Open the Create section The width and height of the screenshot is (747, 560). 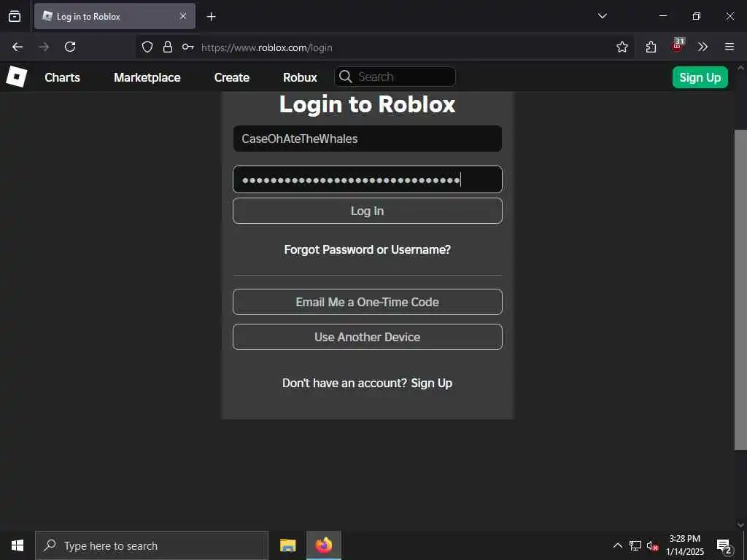[x=232, y=77]
